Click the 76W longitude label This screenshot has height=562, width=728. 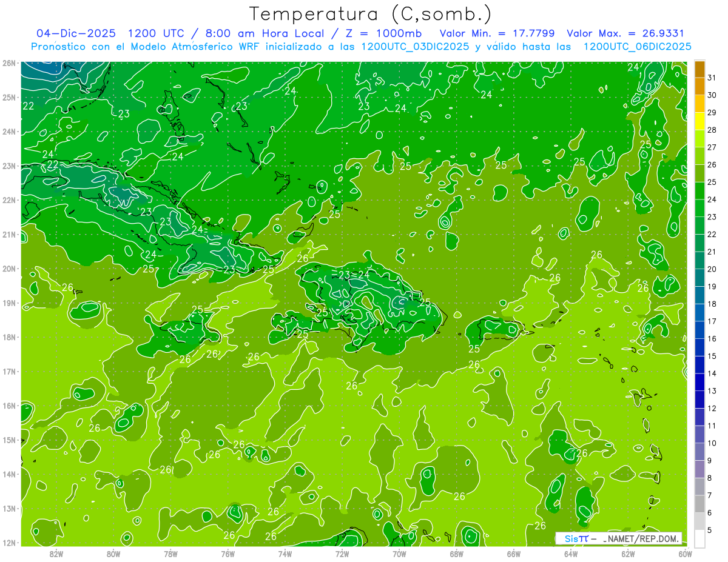[227, 553]
